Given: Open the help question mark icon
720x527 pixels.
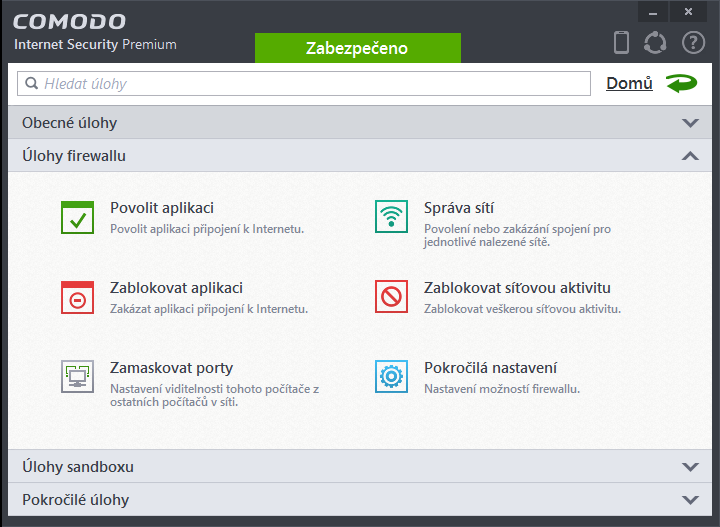Looking at the screenshot, I should tap(693, 43).
